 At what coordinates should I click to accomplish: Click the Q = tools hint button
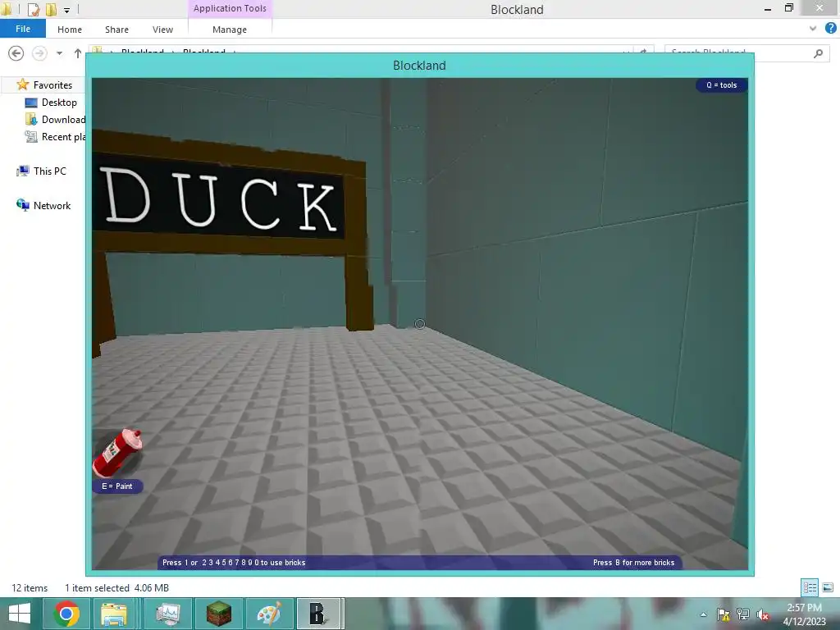pos(722,85)
